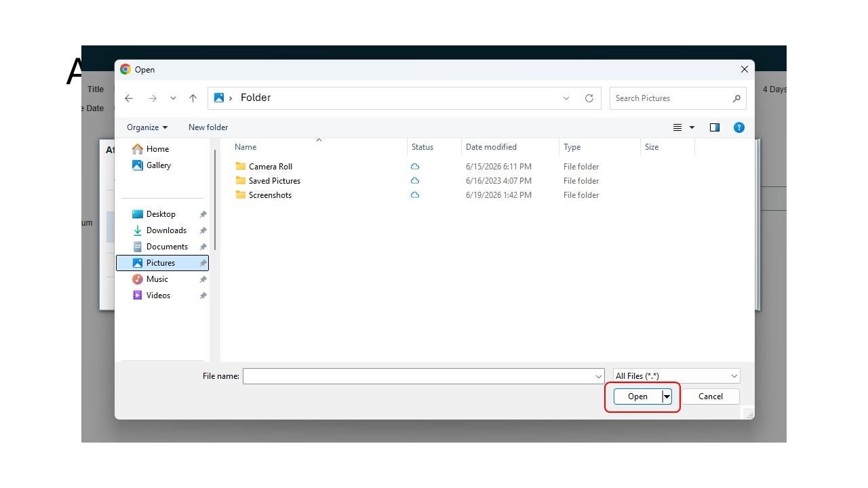868x488 pixels.
Task: Click date 6/19/2026 1:42 PM
Action: (498, 195)
